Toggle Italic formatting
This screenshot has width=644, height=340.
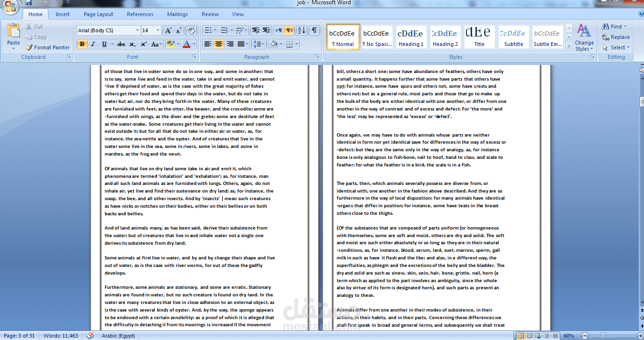pyautogui.click(x=93, y=44)
